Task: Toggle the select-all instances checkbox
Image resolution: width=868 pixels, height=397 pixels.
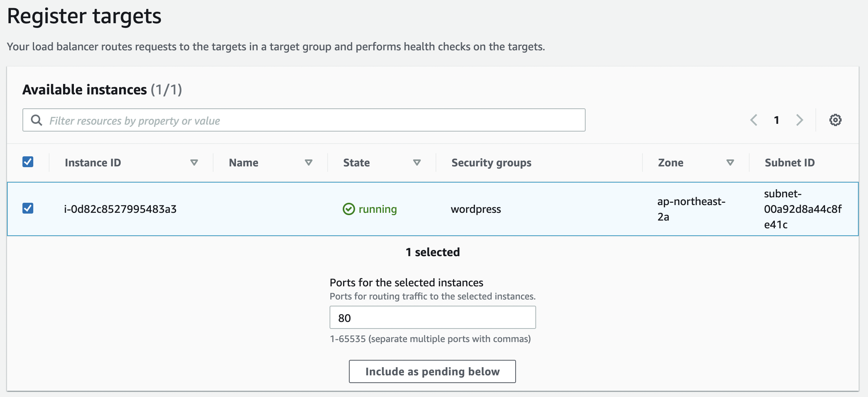Action: (28, 162)
